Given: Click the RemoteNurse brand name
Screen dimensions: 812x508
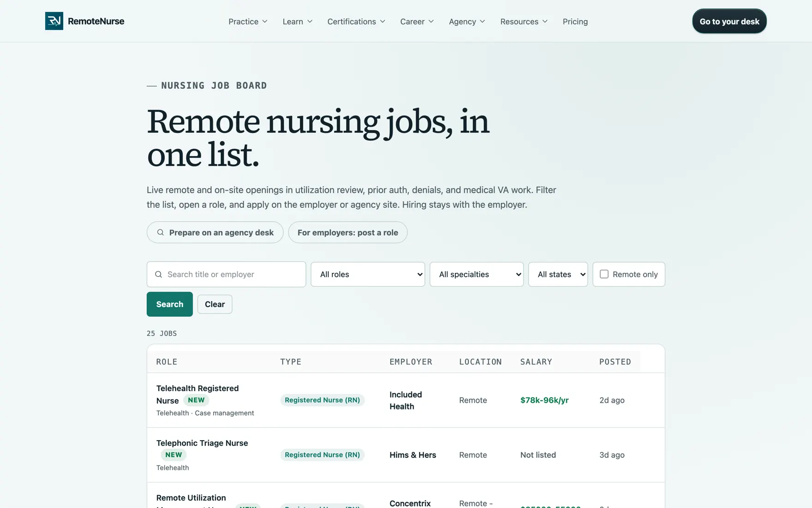Looking at the screenshot, I should pyautogui.click(x=96, y=21).
